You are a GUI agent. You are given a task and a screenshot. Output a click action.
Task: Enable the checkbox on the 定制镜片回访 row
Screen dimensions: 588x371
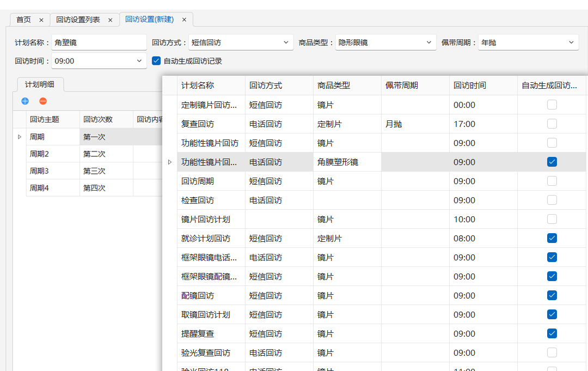(553, 105)
